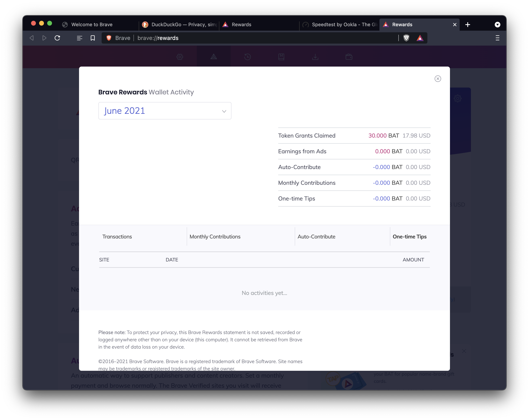The image size is (529, 420).
Task: Select the One-time Tips tab
Action: pyautogui.click(x=409, y=237)
